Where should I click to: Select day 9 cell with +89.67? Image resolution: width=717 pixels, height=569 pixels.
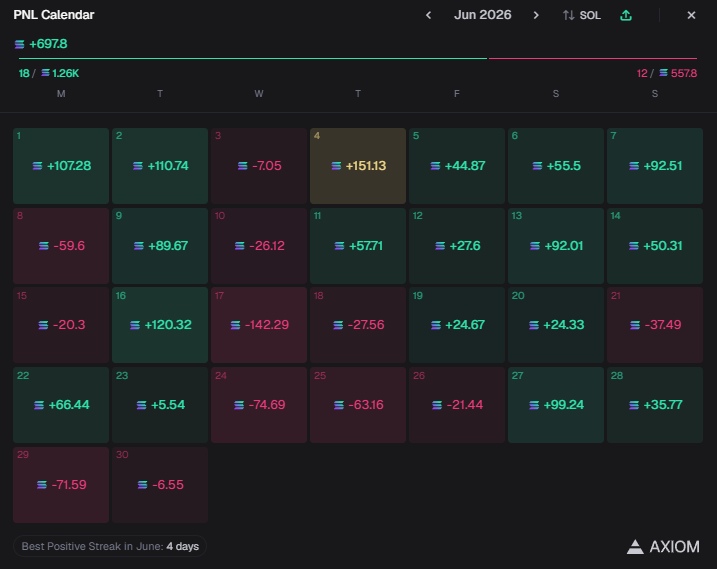coord(160,246)
